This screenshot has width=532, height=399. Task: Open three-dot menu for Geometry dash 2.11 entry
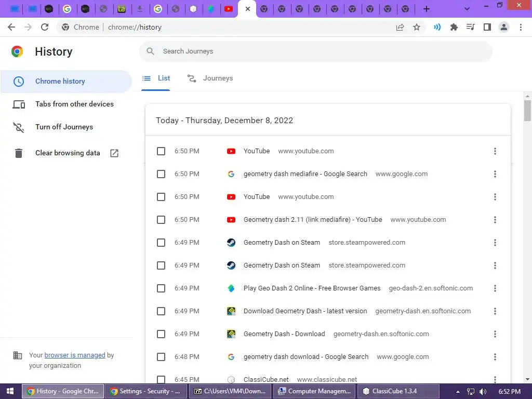pos(495,220)
